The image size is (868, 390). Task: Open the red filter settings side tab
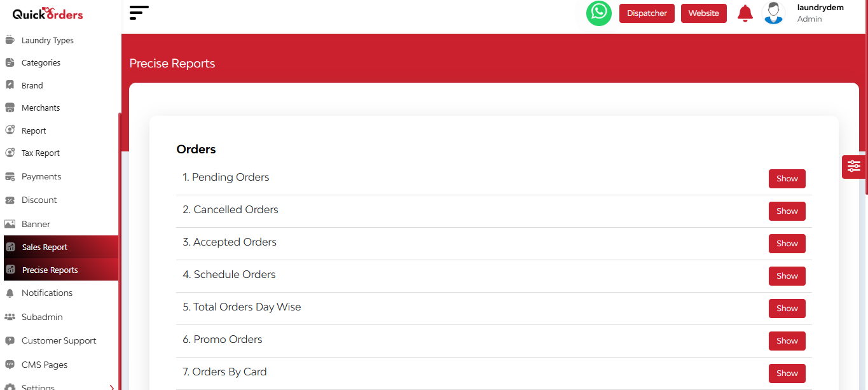(x=853, y=167)
